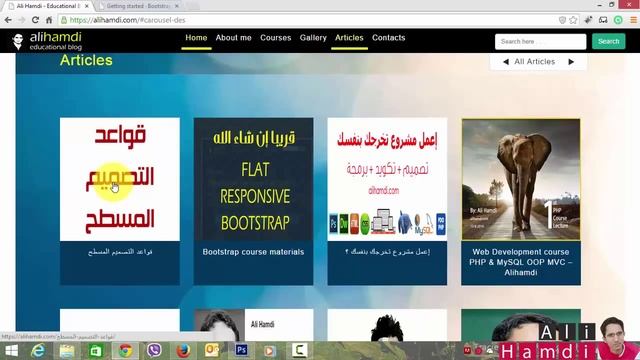Click the Search here input field
Screen dimensions: 640x360
tap(540, 42)
